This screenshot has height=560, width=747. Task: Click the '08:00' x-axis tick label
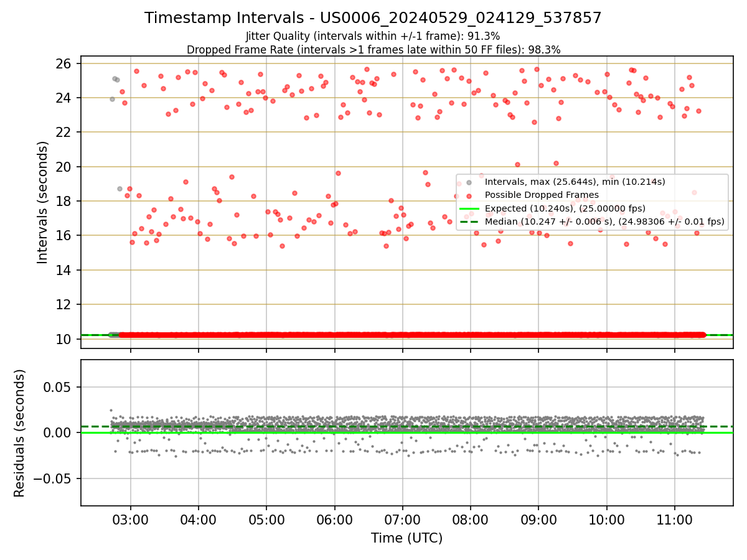coord(471,519)
